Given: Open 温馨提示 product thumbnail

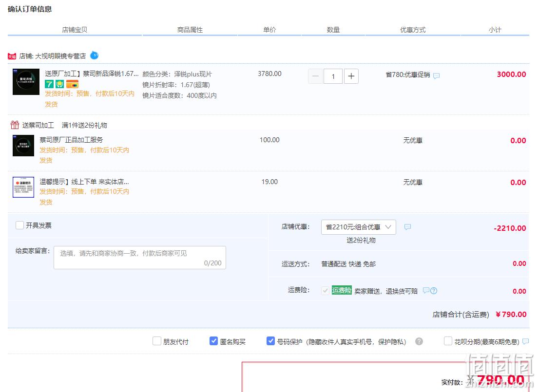Looking at the screenshot, I should coord(23,187).
